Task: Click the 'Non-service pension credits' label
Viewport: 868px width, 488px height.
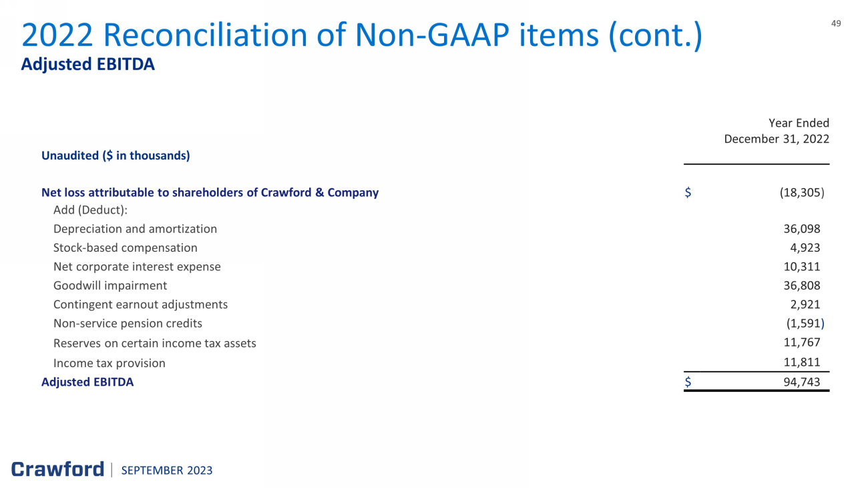Action: tap(128, 324)
